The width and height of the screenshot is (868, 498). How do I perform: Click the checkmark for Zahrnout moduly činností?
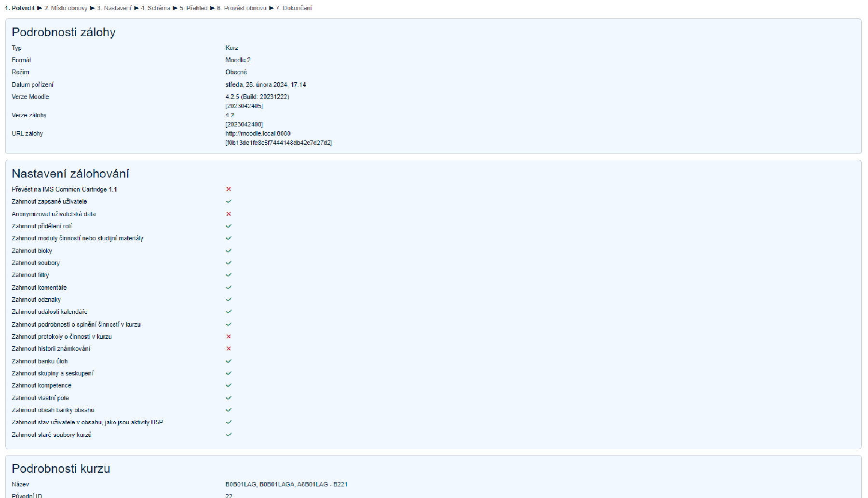229,238
